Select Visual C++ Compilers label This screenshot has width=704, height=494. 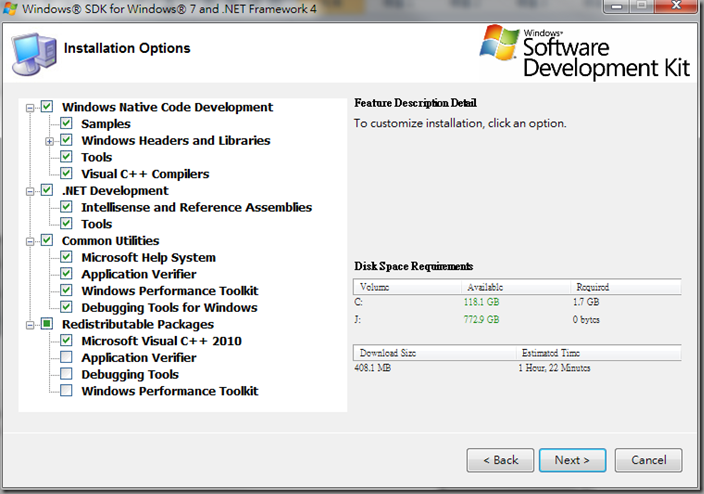[145, 174]
